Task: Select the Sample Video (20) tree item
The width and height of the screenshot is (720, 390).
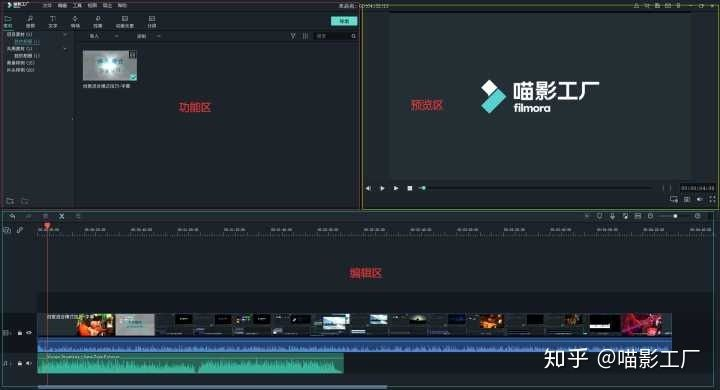Action: click(x=20, y=70)
